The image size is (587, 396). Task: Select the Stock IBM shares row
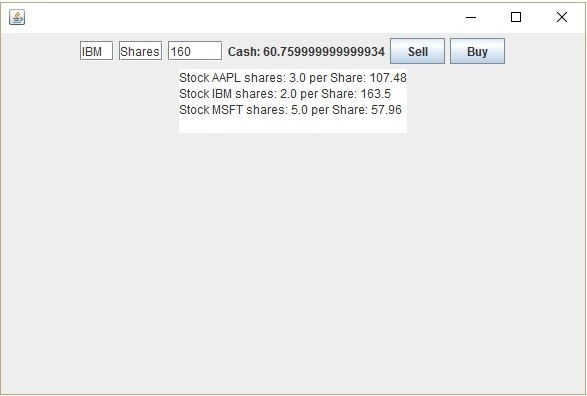point(285,94)
